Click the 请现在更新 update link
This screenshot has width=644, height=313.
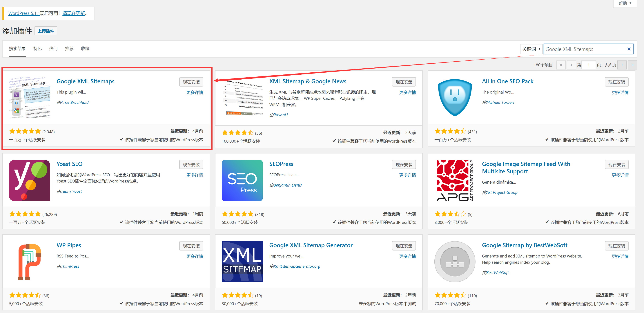tap(74, 13)
